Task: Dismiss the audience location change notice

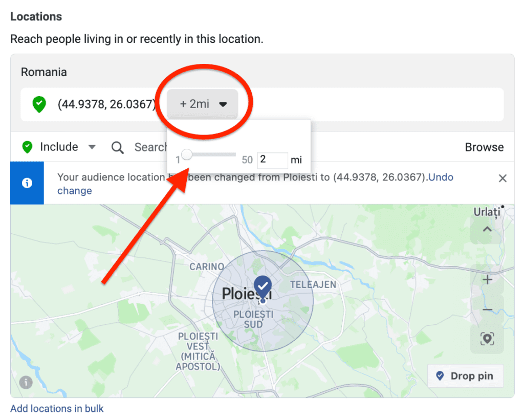Action: click(503, 179)
